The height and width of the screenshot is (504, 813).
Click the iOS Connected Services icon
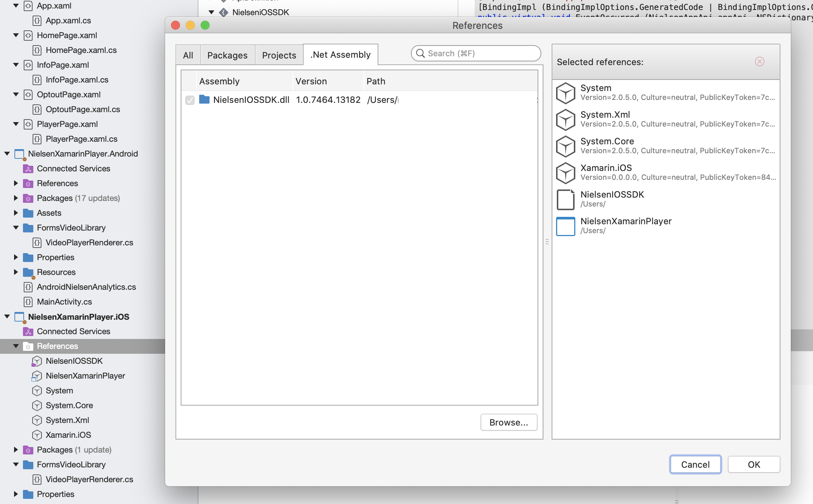tap(28, 332)
